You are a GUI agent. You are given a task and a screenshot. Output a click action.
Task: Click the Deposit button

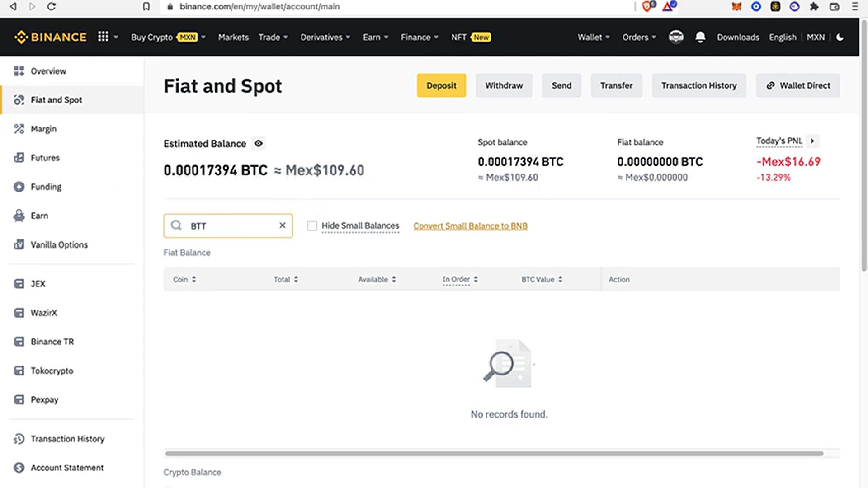click(x=441, y=85)
